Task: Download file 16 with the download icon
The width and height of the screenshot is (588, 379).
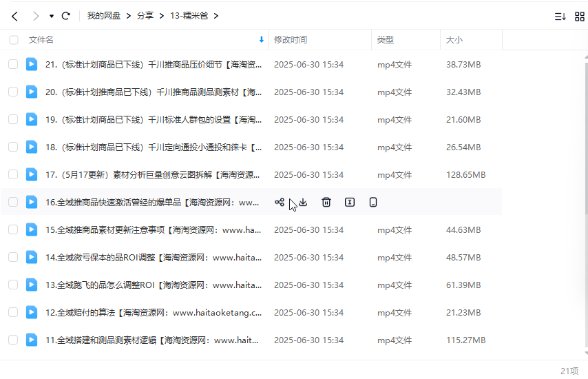Action: [x=303, y=203]
